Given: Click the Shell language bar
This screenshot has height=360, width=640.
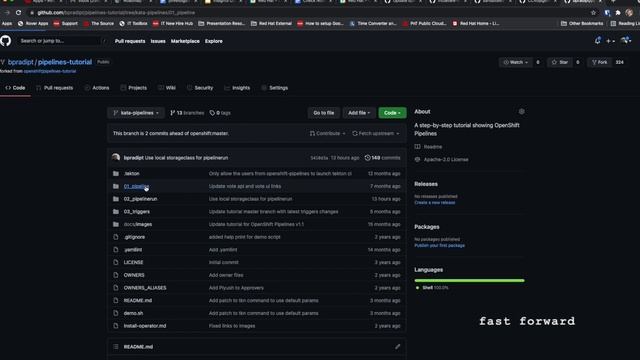Looking at the screenshot, I should [x=469, y=280].
